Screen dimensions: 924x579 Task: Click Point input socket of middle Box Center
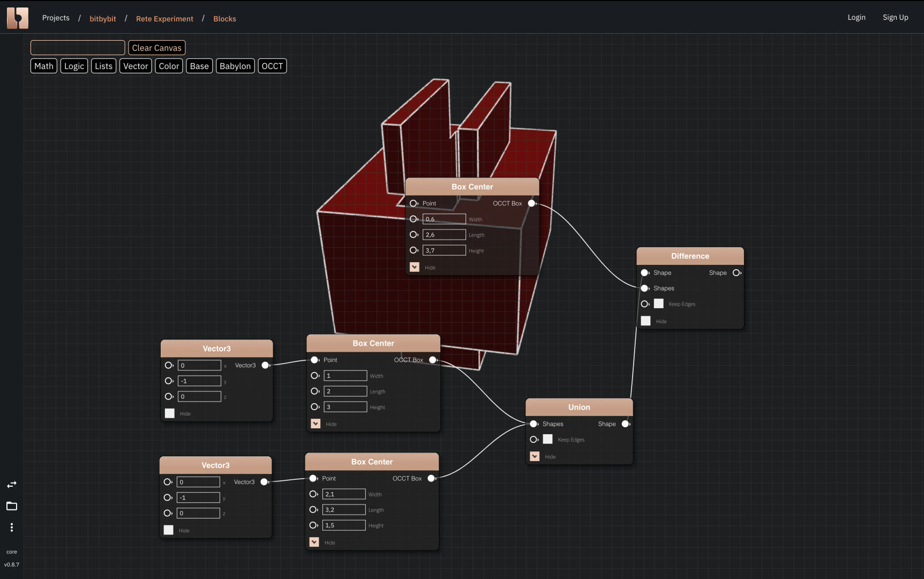pyautogui.click(x=314, y=360)
